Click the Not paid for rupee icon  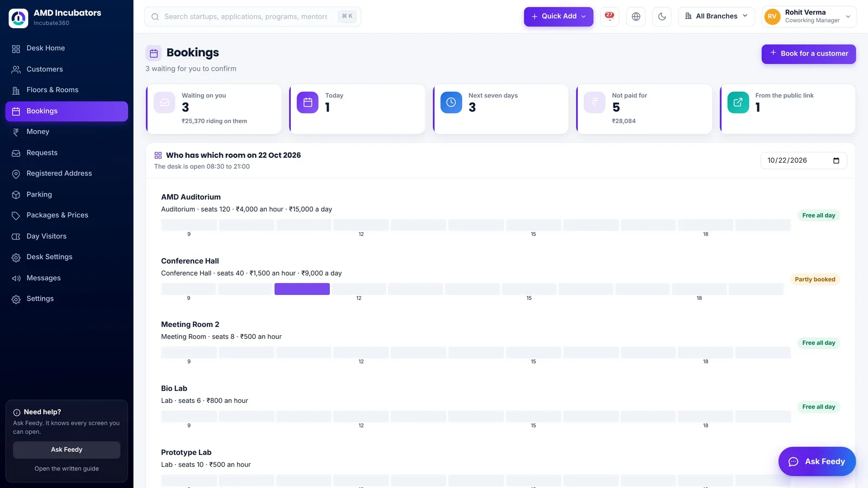[x=595, y=102]
